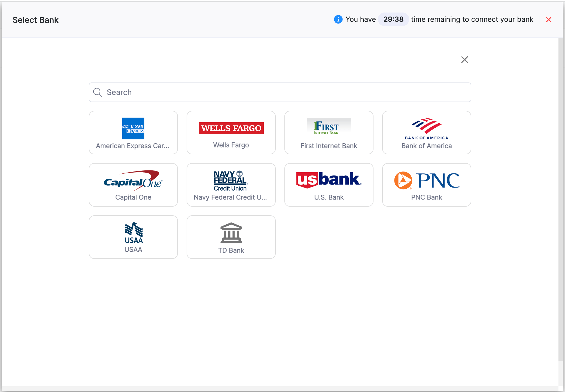The image size is (565, 392).
Task: Click the USAA wave logo image
Action: pyautogui.click(x=133, y=233)
